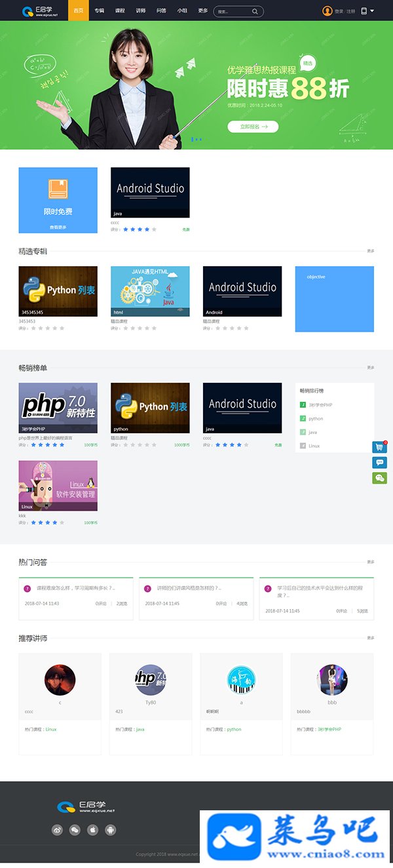Click the Apple icon in footer
This screenshot has width=393, height=868.
93,830
